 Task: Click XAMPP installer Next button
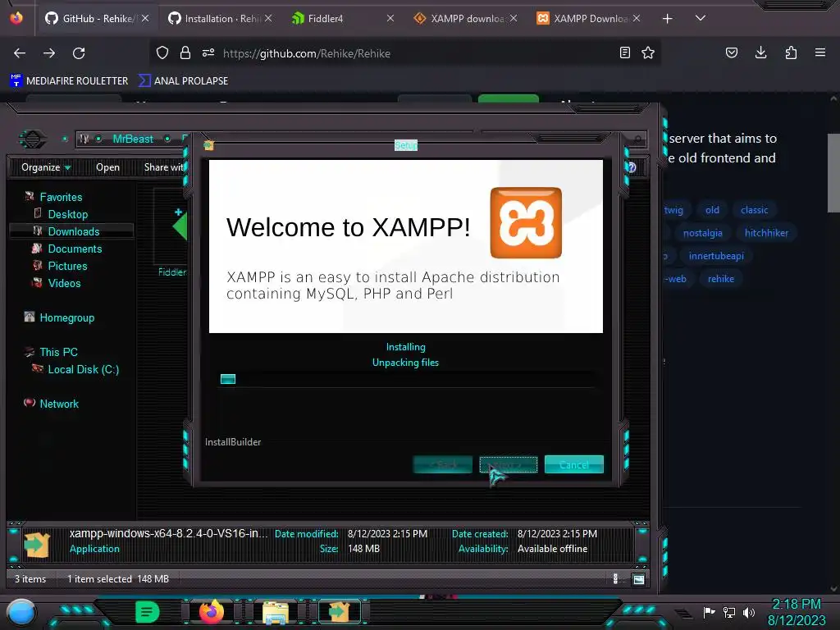point(508,464)
